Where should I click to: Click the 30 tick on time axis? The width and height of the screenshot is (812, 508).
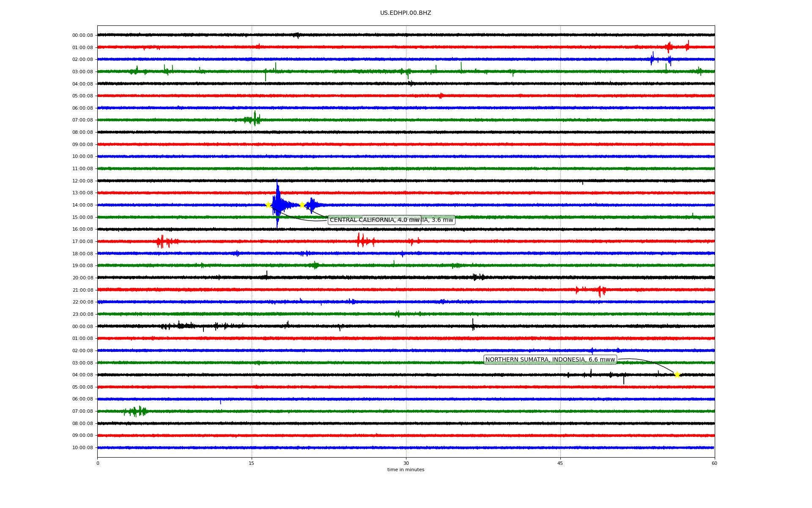(406, 463)
